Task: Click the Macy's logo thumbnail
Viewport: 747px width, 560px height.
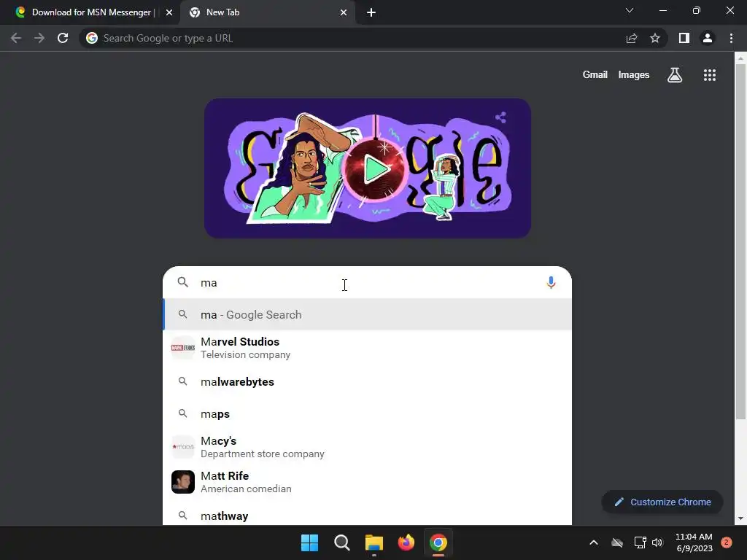Action: (x=183, y=447)
